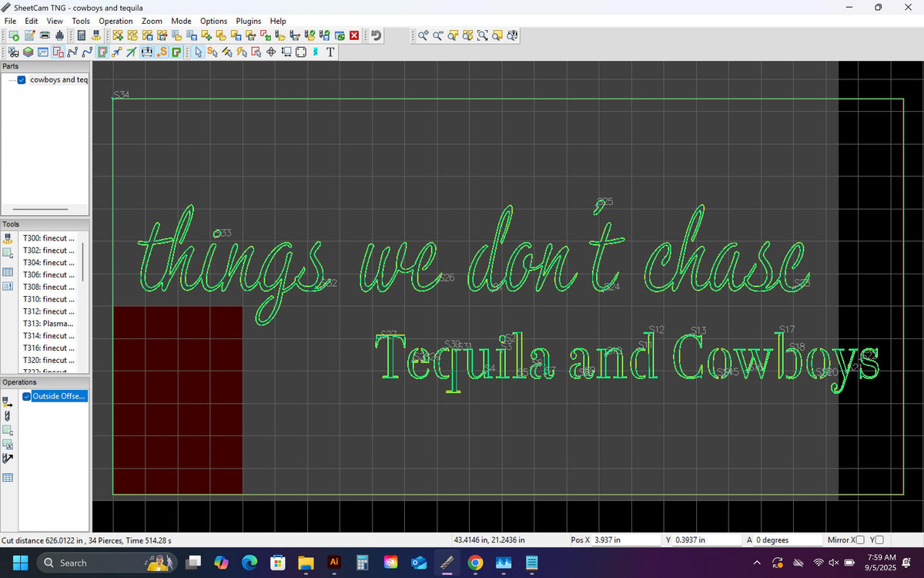Enable the Mirror X checkbox

[860, 539]
